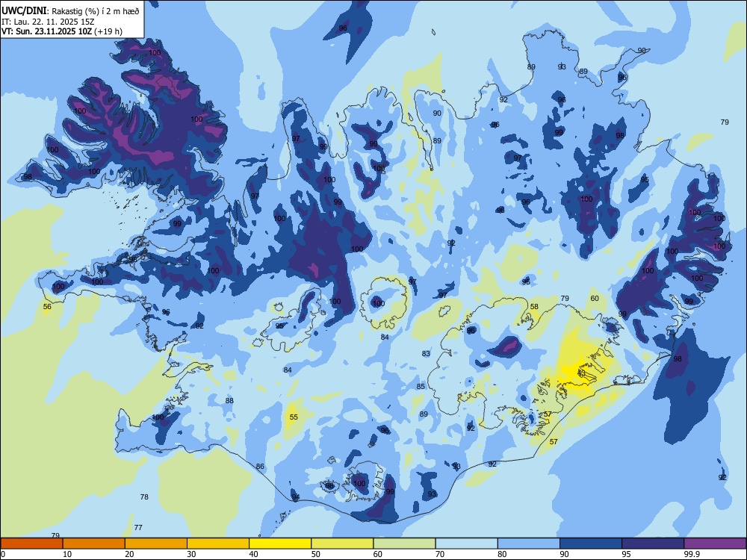The width and height of the screenshot is (747, 560).
Task: Select the amber 20–30 legend swatch
Action: point(156,544)
